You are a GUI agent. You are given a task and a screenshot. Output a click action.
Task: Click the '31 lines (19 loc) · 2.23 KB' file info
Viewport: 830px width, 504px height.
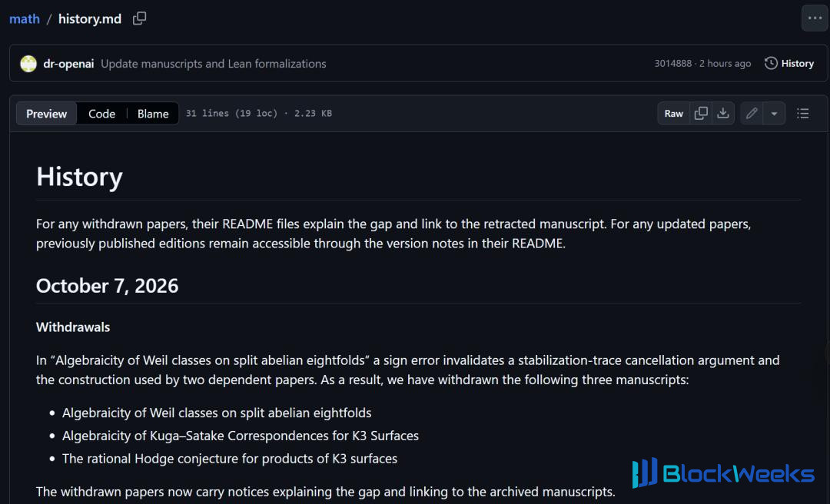click(x=259, y=113)
